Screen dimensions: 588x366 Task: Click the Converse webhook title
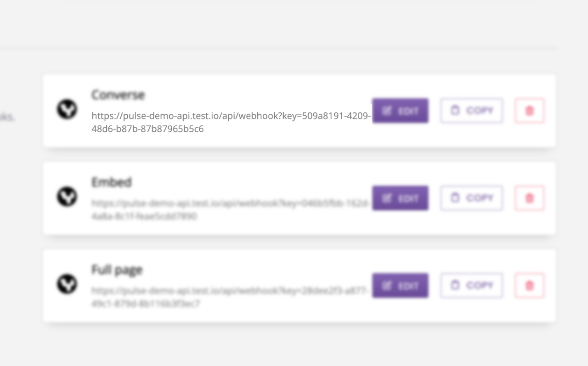(x=118, y=95)
